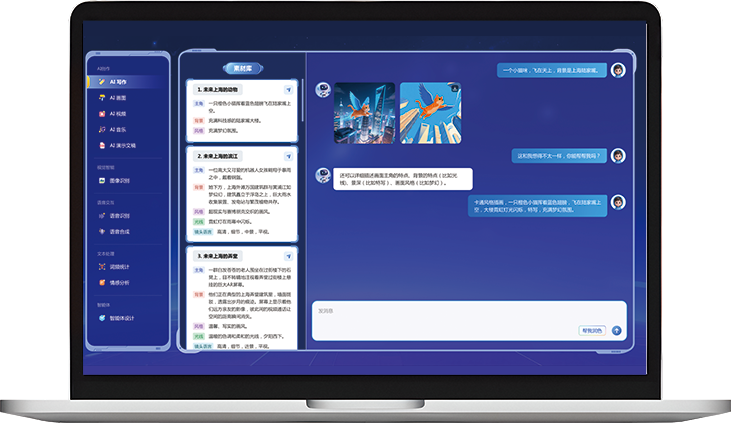
Task: Select AI 音乐 from sidebar
Action: pos(113,130)
